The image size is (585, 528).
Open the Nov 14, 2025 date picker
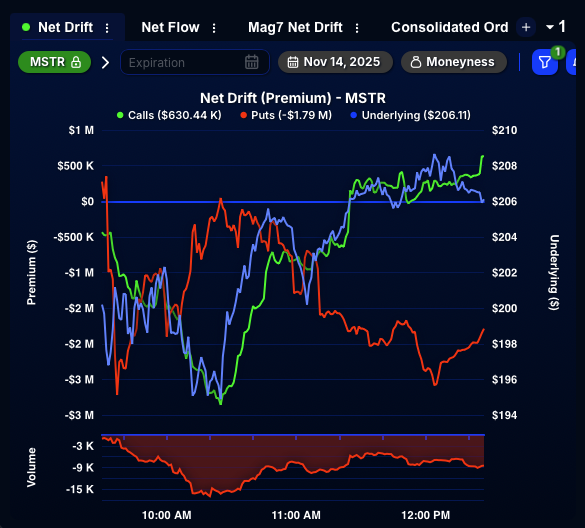[335, 62]
